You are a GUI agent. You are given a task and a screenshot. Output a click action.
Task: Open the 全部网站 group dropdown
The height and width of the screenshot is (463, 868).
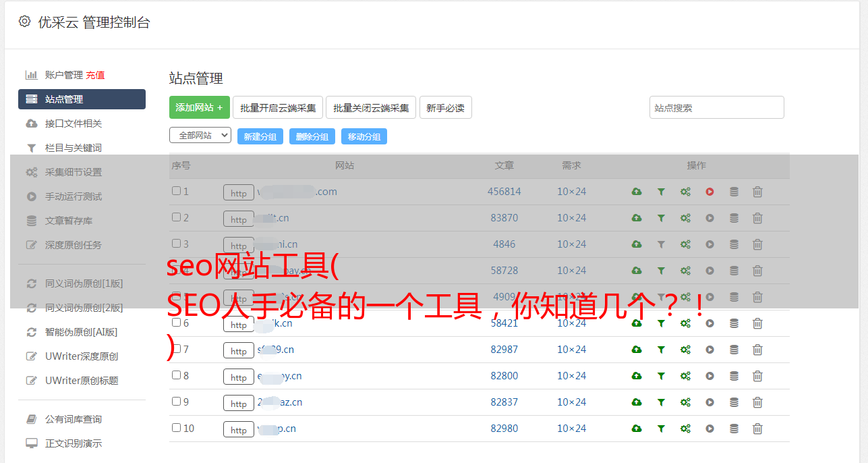coord(200,135)
